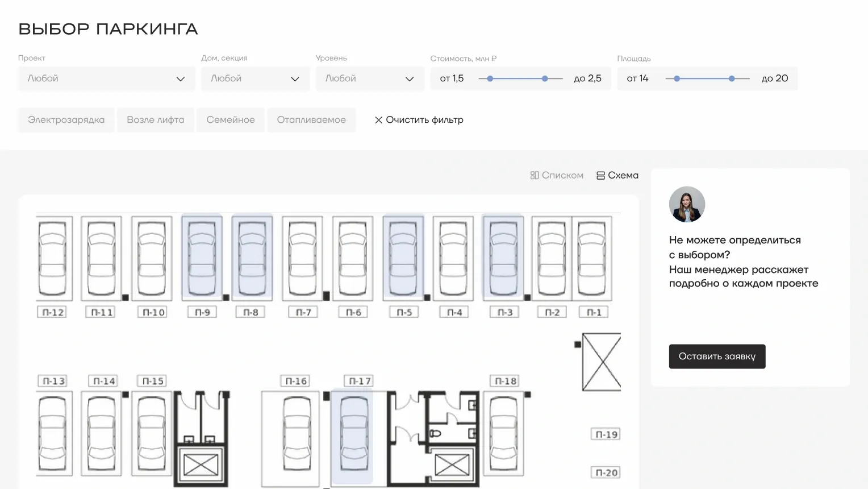The height and width of the screenshot is (489, 868).
Task: Click the от 14 area value
Action: pyautogui.click(x=637, y=78)
